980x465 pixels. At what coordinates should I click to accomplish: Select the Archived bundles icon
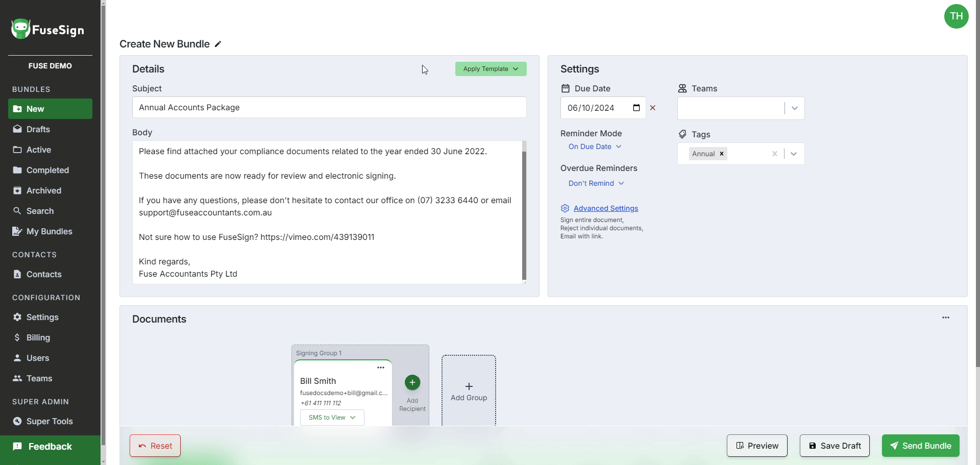tap(17, 190)
